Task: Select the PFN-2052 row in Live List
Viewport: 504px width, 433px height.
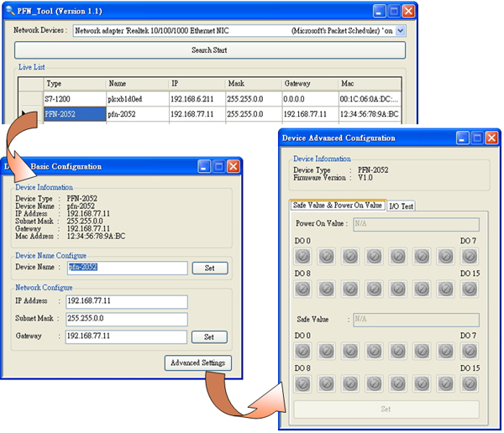Action: 74,114
